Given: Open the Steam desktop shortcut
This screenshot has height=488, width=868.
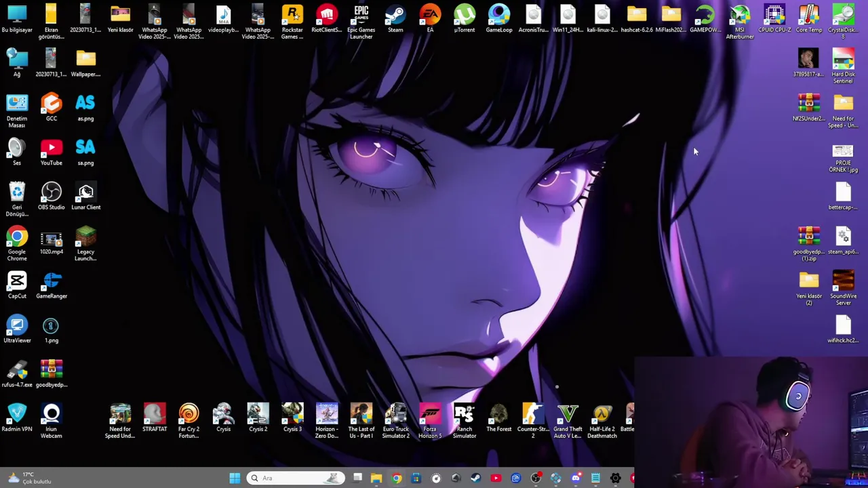Looking at the screenshot, I should (395, 19).
